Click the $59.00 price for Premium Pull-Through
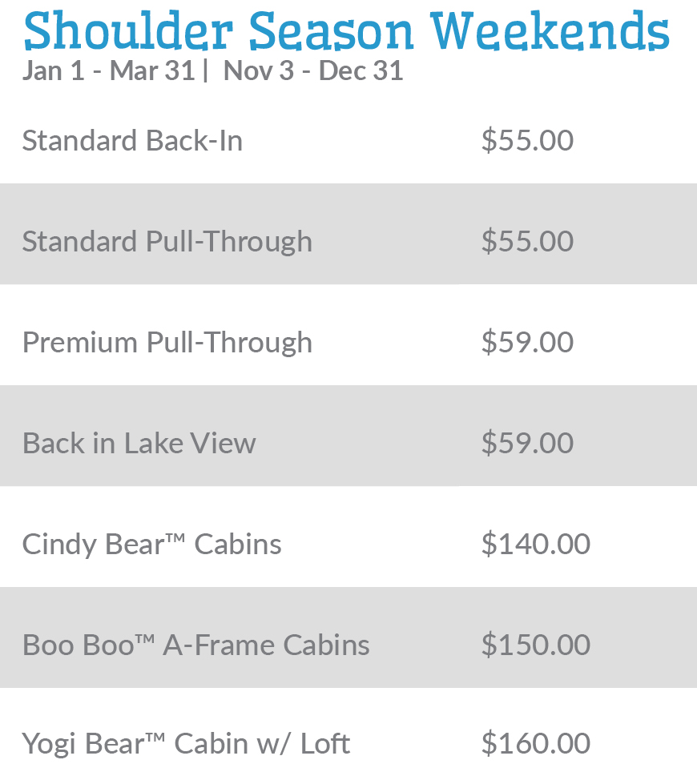 (x=527, y=342)
